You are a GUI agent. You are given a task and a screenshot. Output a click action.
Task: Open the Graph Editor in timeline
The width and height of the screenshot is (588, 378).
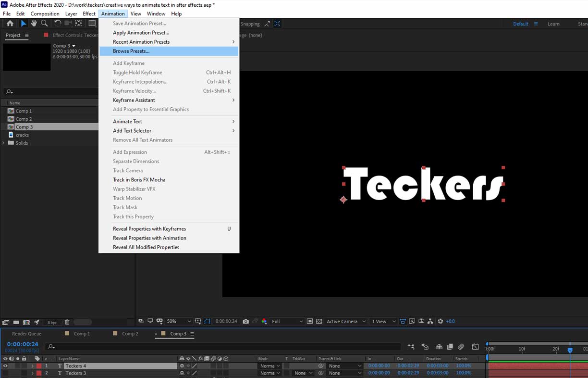(x=476, y=346)
